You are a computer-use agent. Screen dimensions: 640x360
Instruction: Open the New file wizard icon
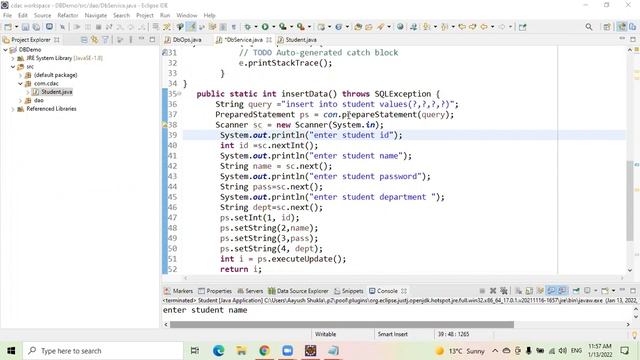tap(8, 27)
